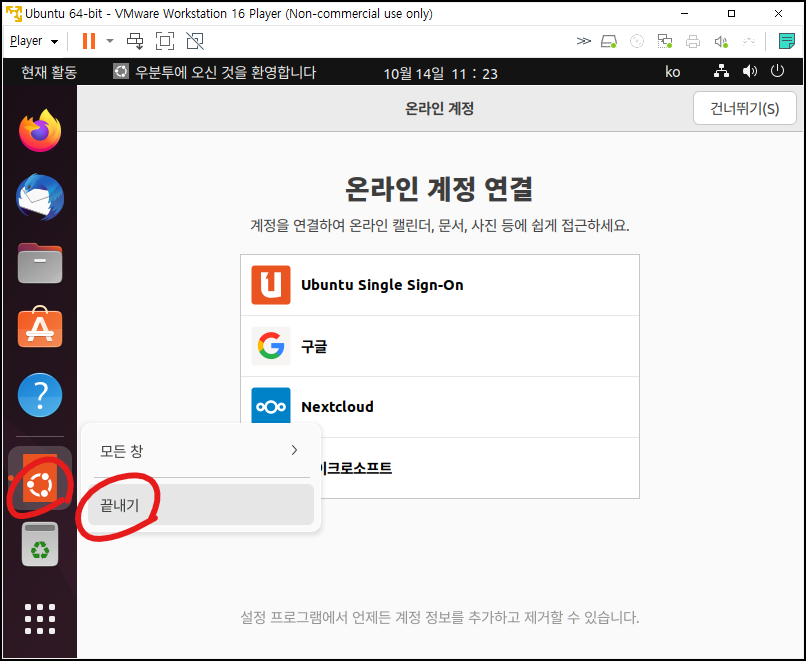Click the wired network status icon

tap(721, 71)
